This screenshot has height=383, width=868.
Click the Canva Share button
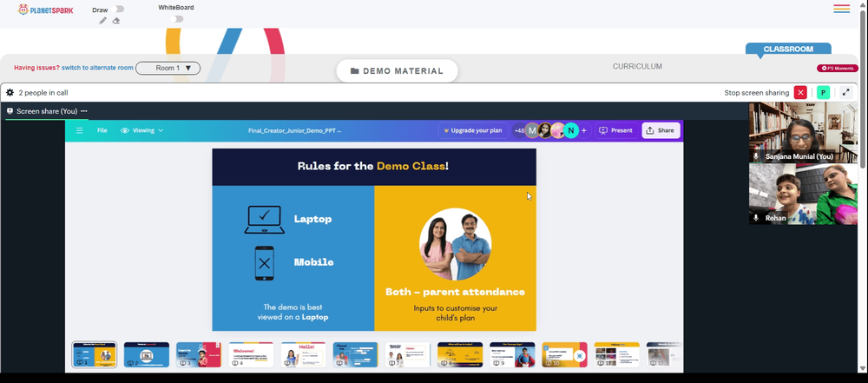(661, 130)
